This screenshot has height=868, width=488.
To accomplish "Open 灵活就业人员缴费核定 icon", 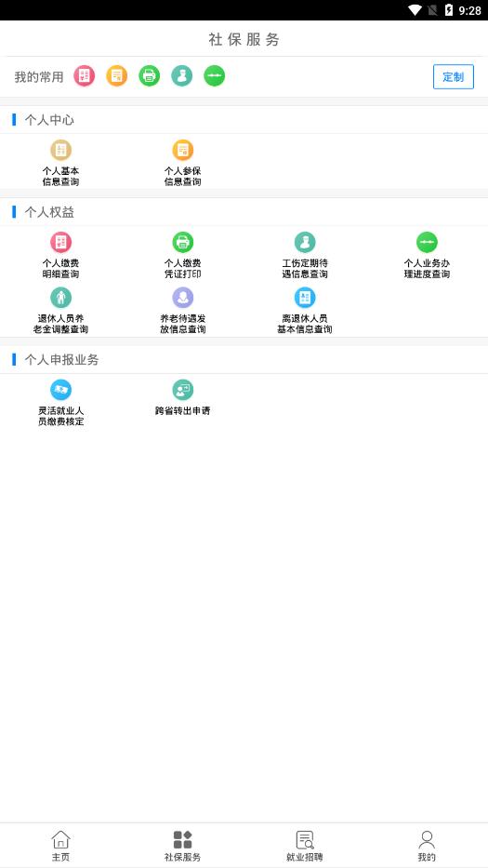I will (x=60, y=390).
